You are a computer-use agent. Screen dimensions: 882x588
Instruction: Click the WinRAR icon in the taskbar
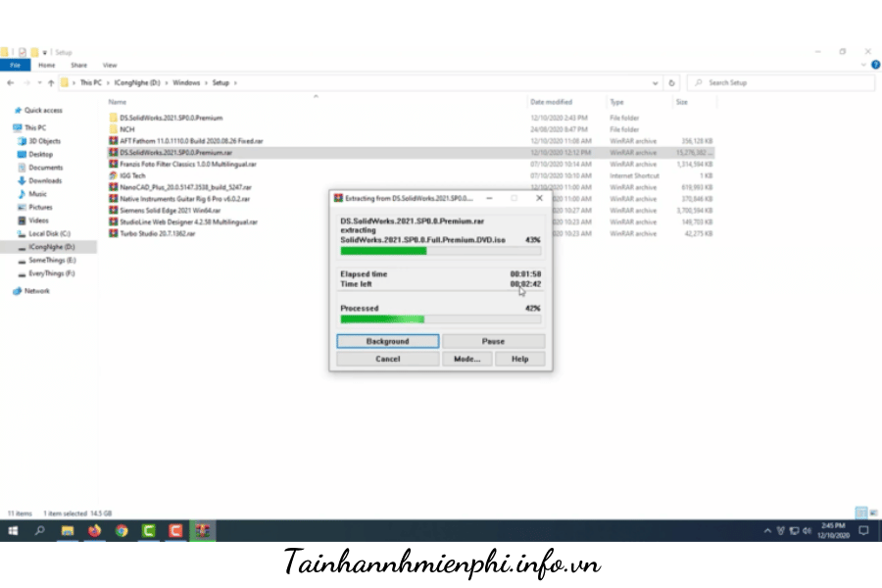[x=204, y=530]
